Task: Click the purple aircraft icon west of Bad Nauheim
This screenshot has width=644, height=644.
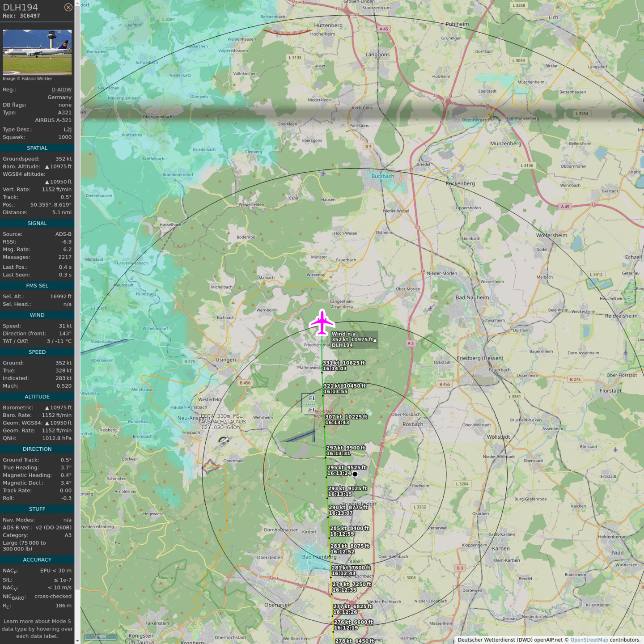Action: click(430, 308)
